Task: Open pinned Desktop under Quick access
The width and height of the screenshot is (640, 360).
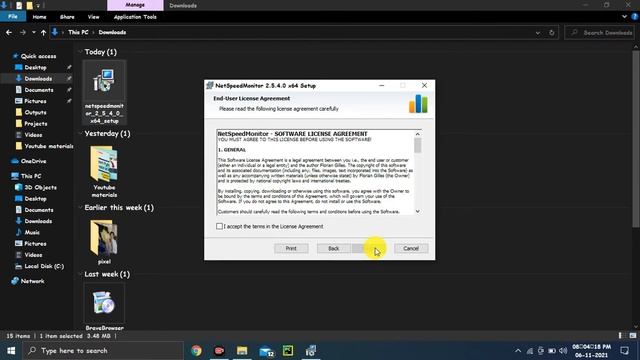Action: click(35, 67)
